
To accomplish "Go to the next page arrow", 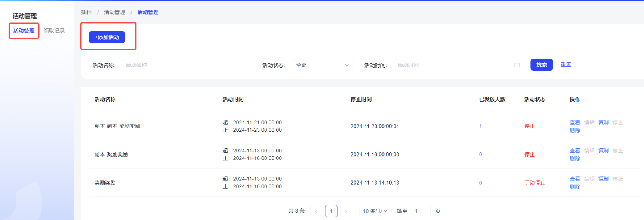I will pos(346,211).
